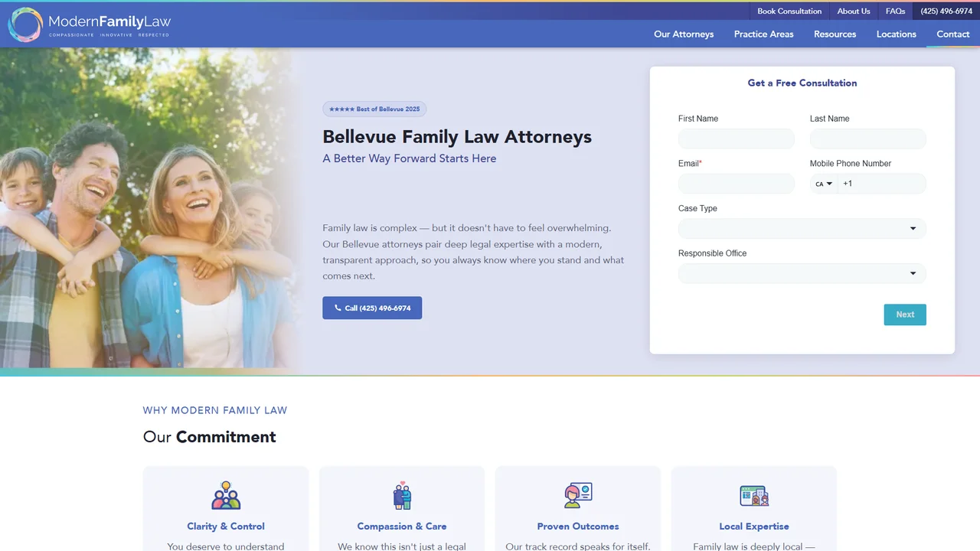Open the Responsible Office dropdown
The width and height of the screenshot is (980, 551).
click(x=802, y=274)
